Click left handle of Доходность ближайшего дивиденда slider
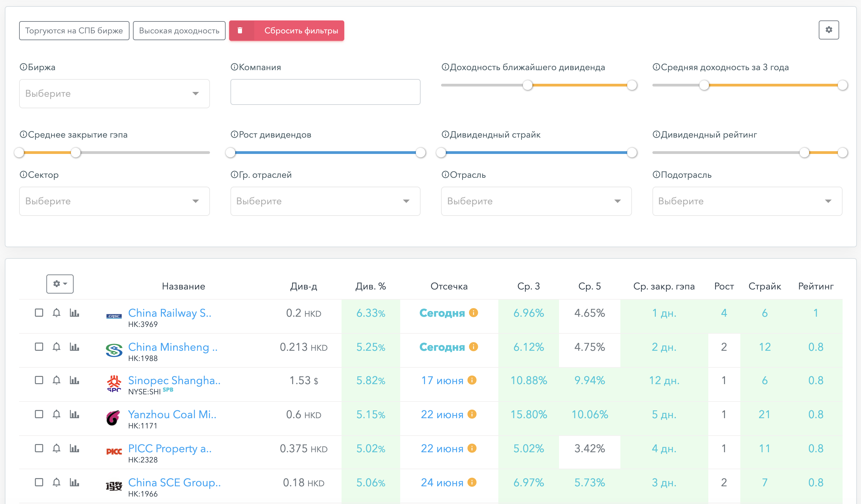This screenshot has width=861, height=504. click(x=528, y=85)
